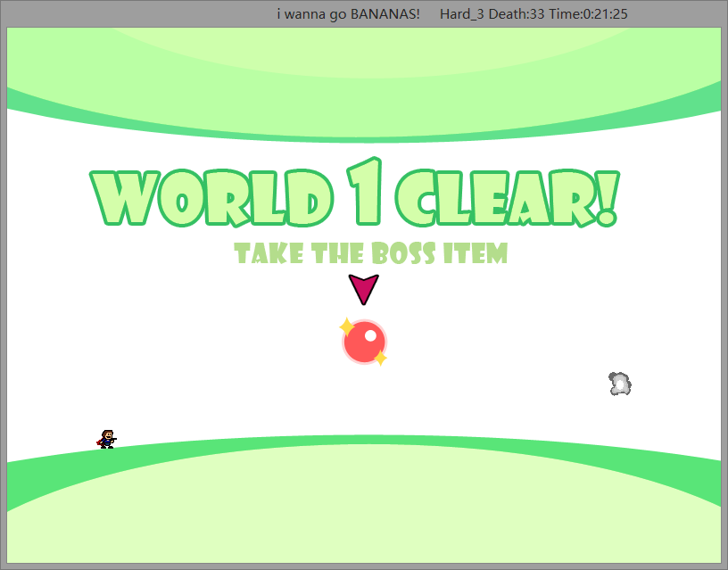Click the window title i wanna go BANANAS!
Image resolution: width=728 pixels, height=570 pixels.
pos(348,14)
